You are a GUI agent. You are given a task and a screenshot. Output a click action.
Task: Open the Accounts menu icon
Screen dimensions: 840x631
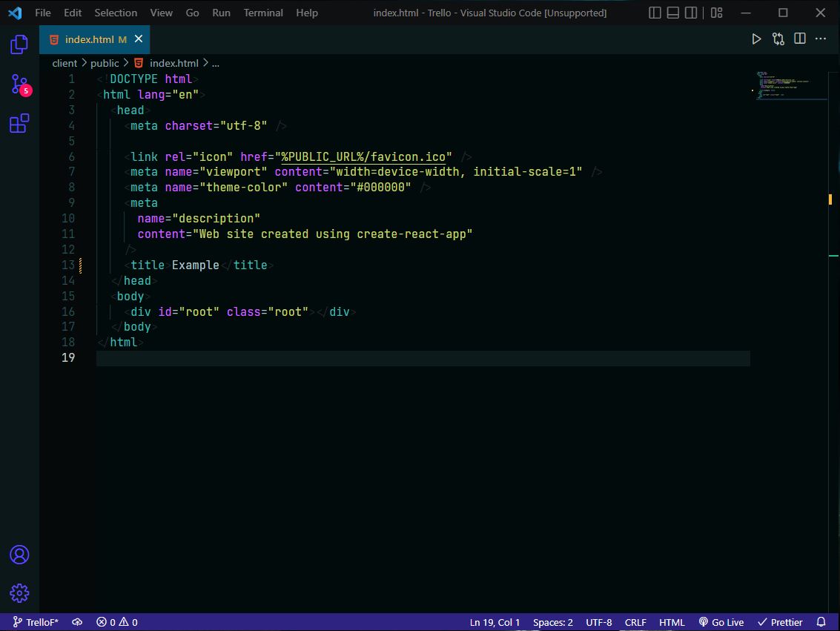click(19, 555)
